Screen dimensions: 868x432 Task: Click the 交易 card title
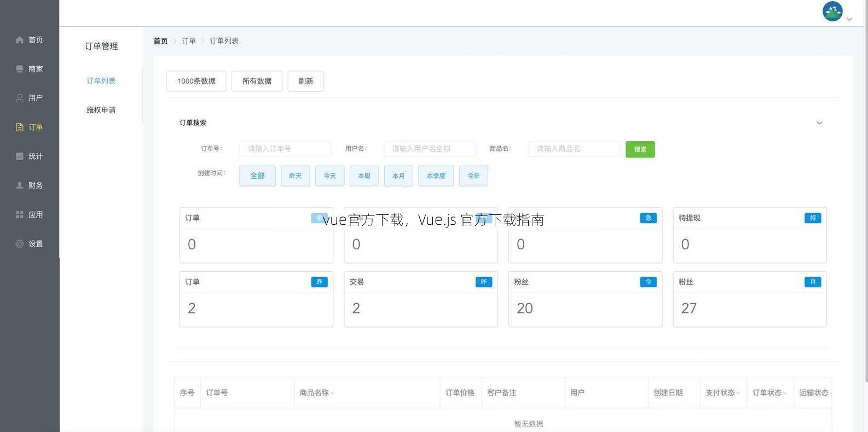point(357,282)
